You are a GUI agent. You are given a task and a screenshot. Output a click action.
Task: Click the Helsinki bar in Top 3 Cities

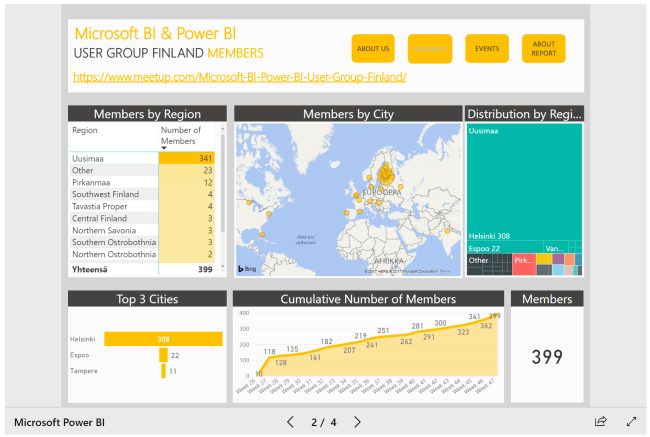[x=162, y=339]
